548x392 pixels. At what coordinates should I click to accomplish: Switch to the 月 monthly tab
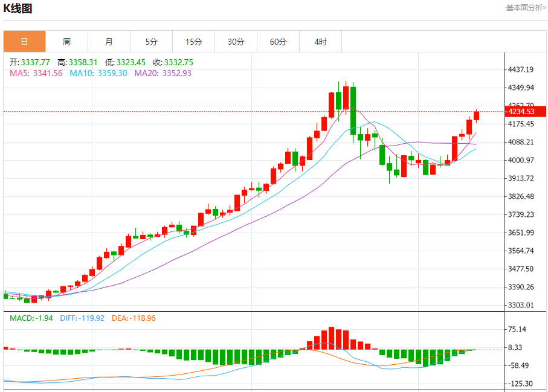[109, 42]
